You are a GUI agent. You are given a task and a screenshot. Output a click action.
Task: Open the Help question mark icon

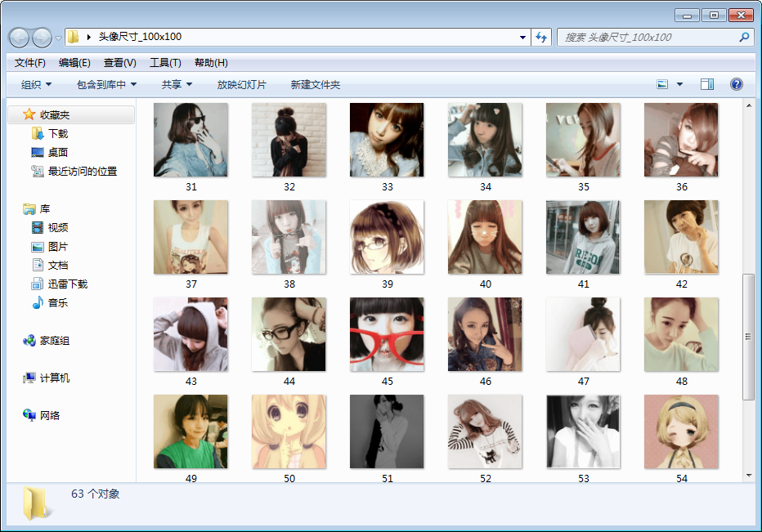(736, 84)
